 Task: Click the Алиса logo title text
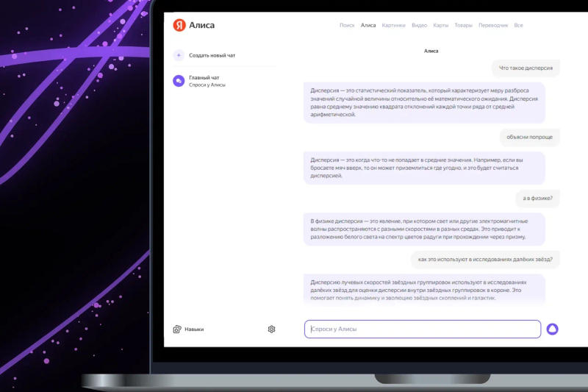point(201,25)
